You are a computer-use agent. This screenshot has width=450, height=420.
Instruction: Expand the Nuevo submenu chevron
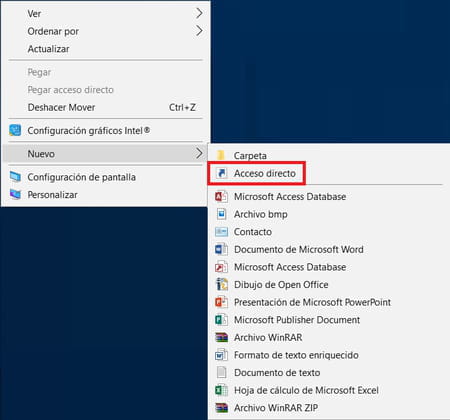199,153
